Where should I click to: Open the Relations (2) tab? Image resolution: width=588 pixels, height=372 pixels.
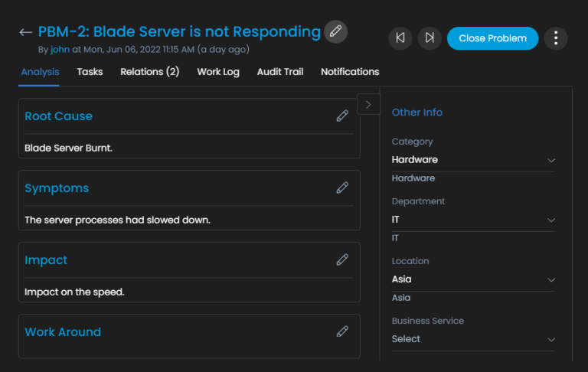[x=149, y=72]
